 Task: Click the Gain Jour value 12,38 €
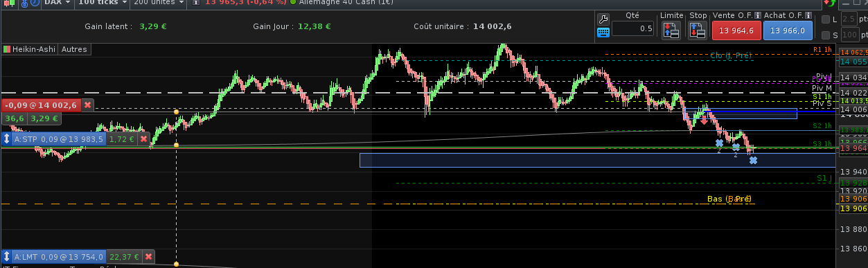point(315,26)
